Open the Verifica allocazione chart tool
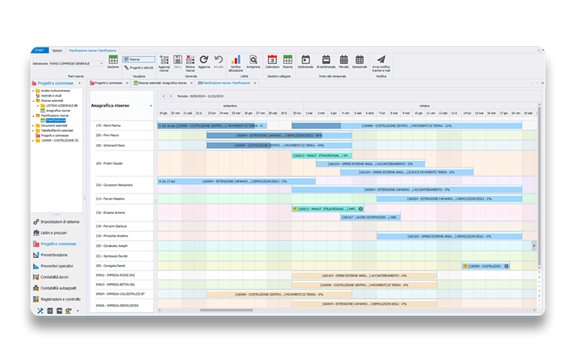 click(x=236, y=63)
